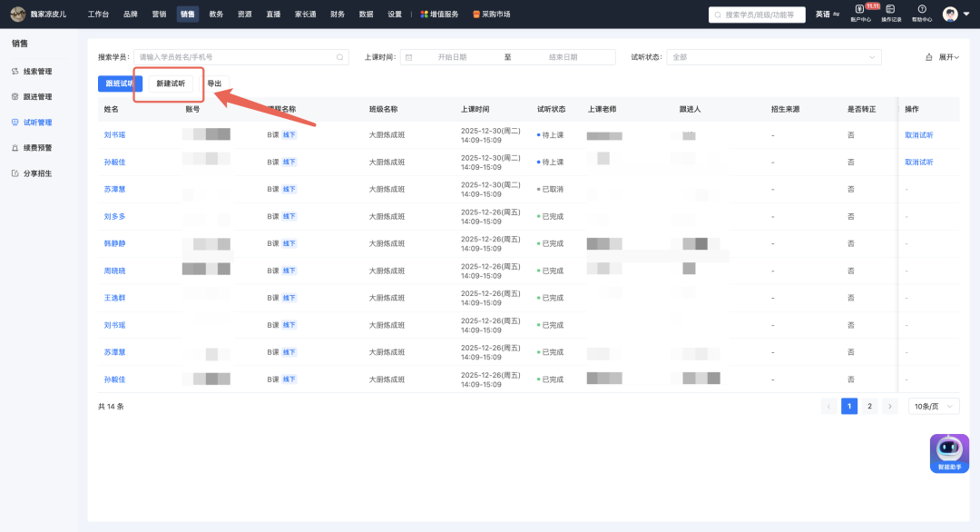Open the 品牌 top menu

pyautogui.click(x=130, y=14)
